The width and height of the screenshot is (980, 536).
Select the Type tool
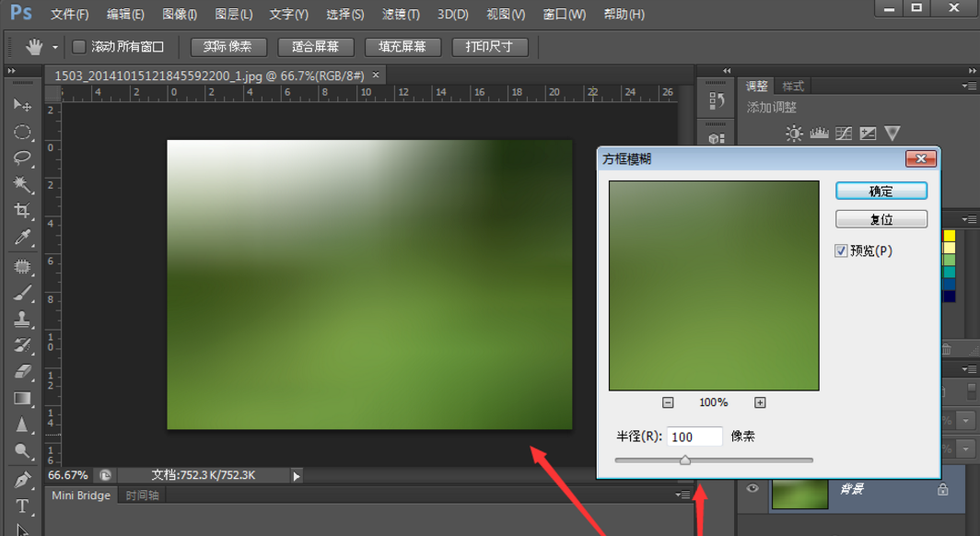tap(22, 506)
